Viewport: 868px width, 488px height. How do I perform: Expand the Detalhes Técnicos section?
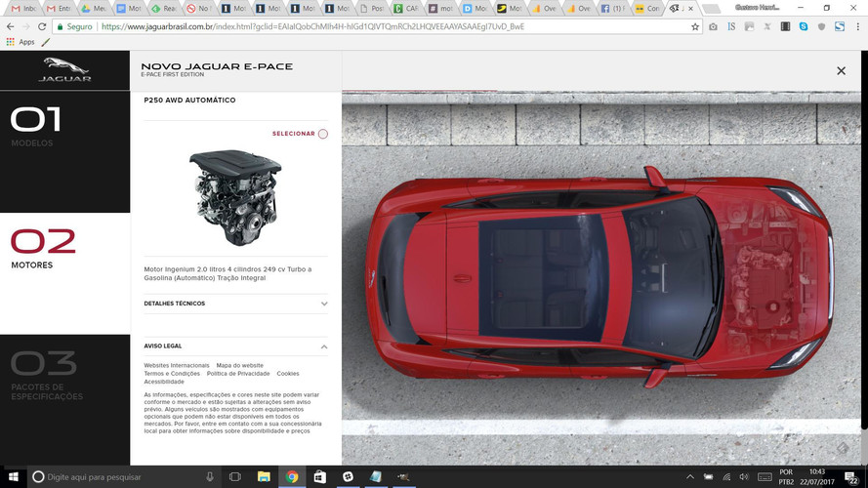pyautogui.click(x=236, y=304)
